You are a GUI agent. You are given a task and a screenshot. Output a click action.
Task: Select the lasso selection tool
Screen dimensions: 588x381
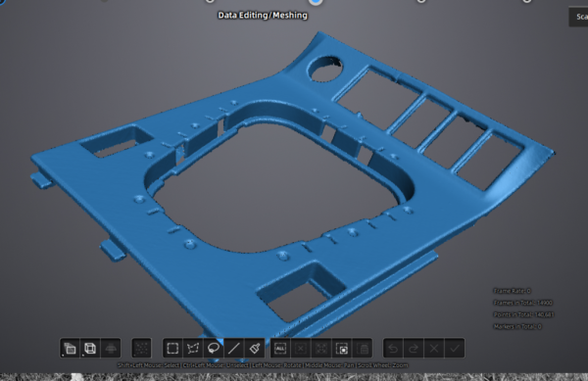[x=214, y=349]
